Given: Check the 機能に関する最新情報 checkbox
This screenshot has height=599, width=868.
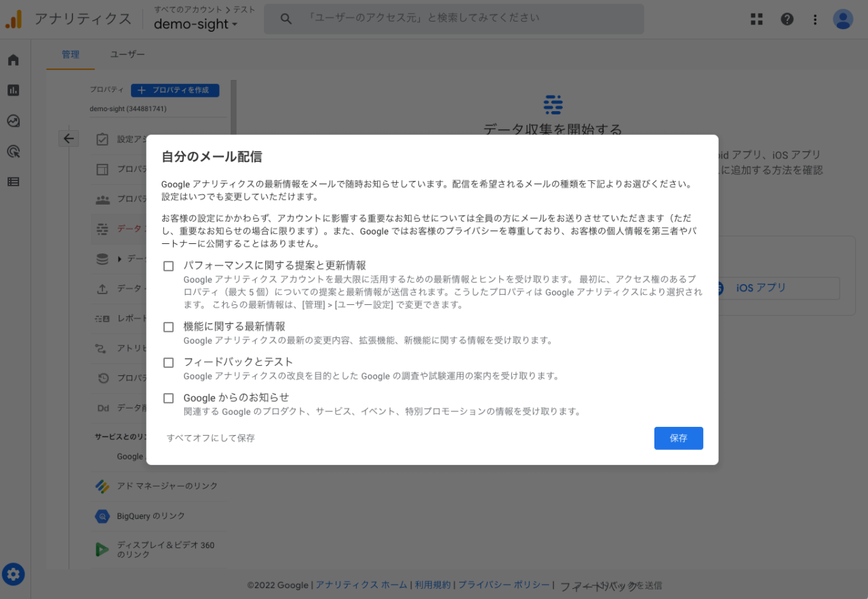Looking at the screenshot, I should (169, 327).
